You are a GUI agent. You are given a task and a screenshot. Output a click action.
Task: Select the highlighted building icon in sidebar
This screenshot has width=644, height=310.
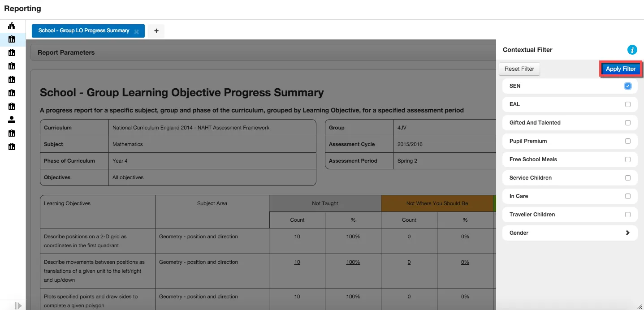(12, 39)
